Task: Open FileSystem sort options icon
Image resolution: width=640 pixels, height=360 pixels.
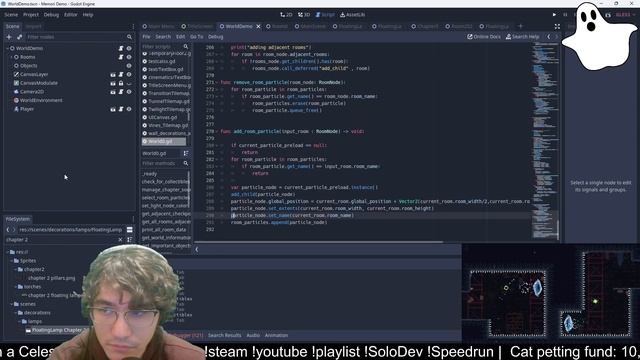Action: coord(129,240)
